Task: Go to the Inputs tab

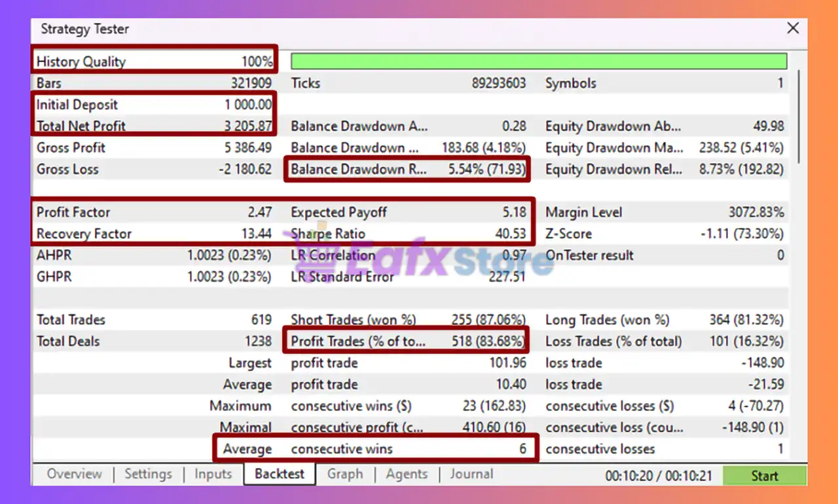Action: click(213, 475)
